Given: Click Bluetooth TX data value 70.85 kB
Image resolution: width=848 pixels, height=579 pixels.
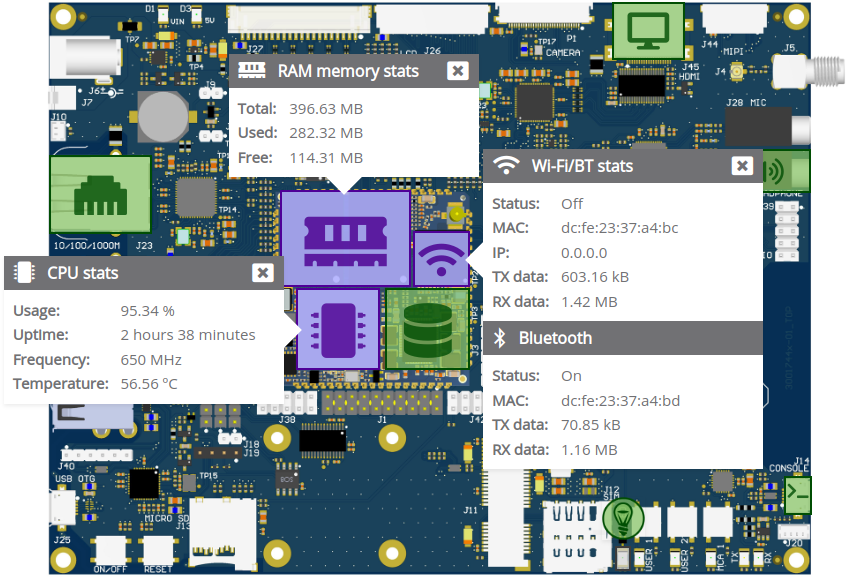Looking at the screenshot, I should point(591,425).
